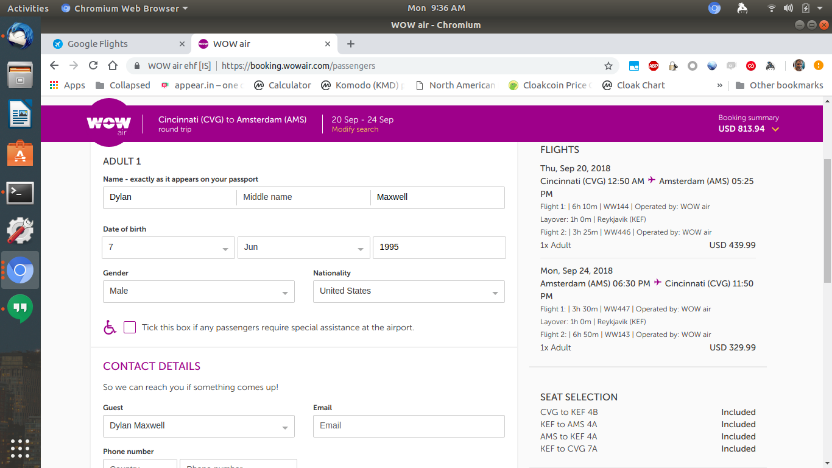Click the birth year field showing 1995

(x=439, y=247)
